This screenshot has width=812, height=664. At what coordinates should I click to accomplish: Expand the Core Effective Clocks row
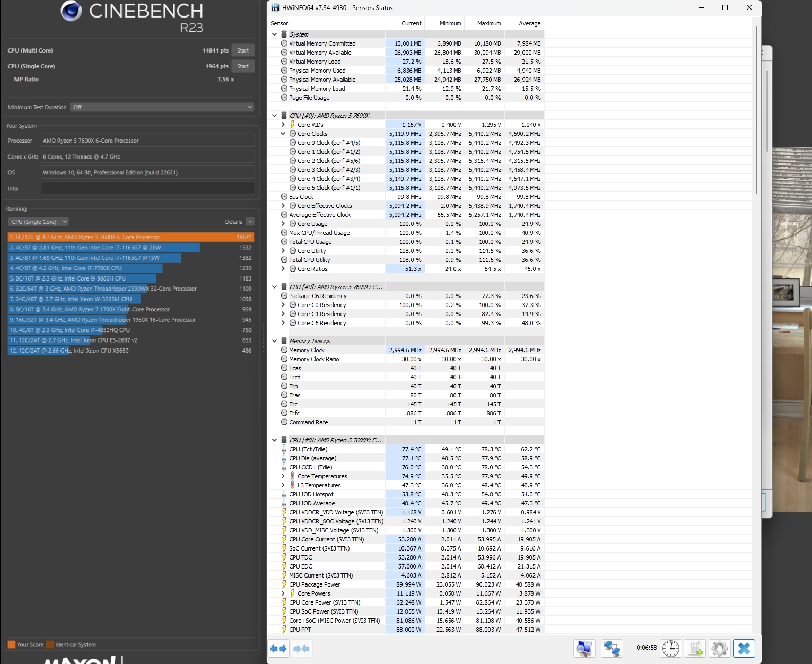click(283, 206)
